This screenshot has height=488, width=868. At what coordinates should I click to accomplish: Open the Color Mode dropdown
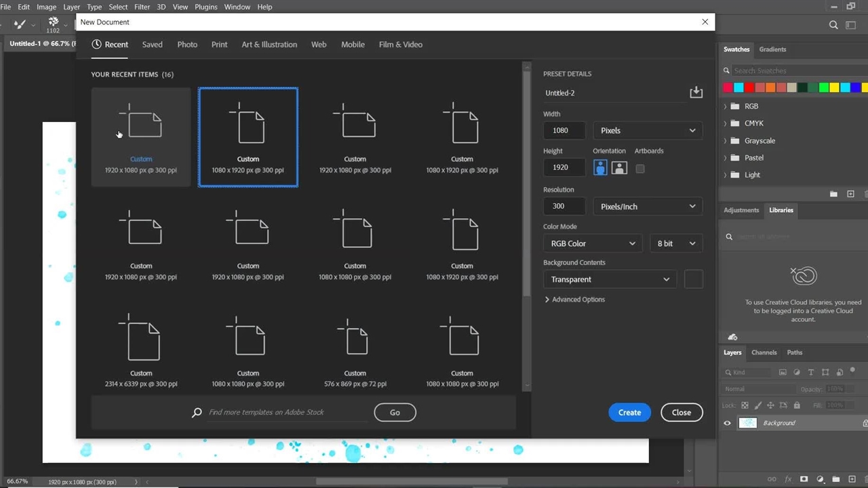pos(593,243)
